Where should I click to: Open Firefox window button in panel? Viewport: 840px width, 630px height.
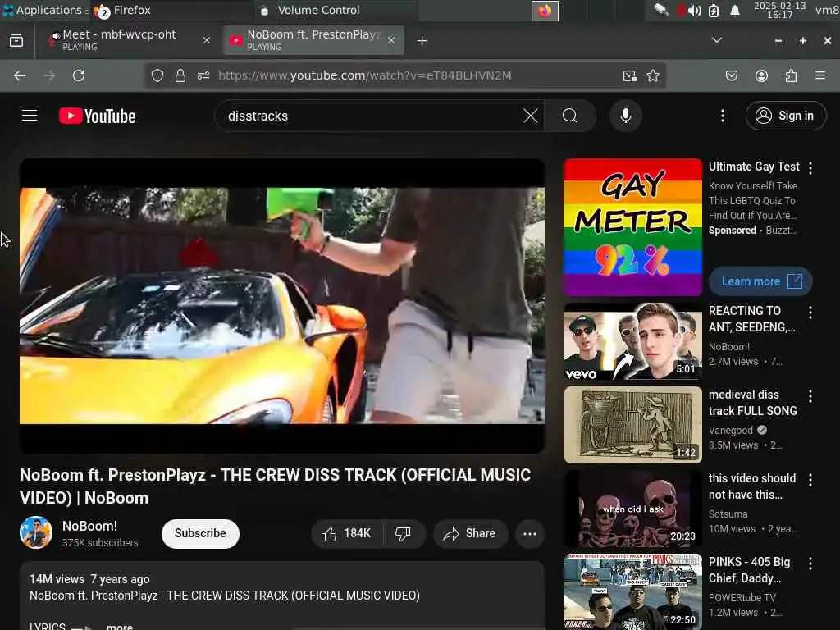(545, 11)
